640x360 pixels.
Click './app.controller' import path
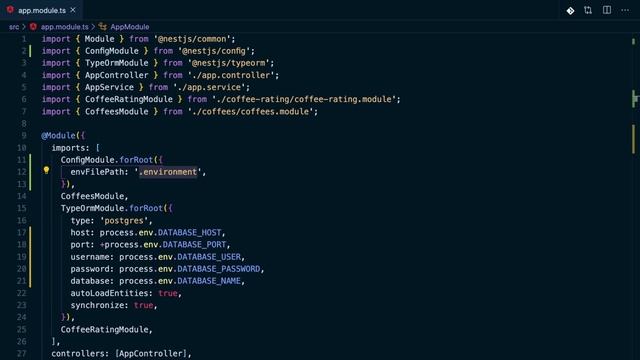pos(231,75)
